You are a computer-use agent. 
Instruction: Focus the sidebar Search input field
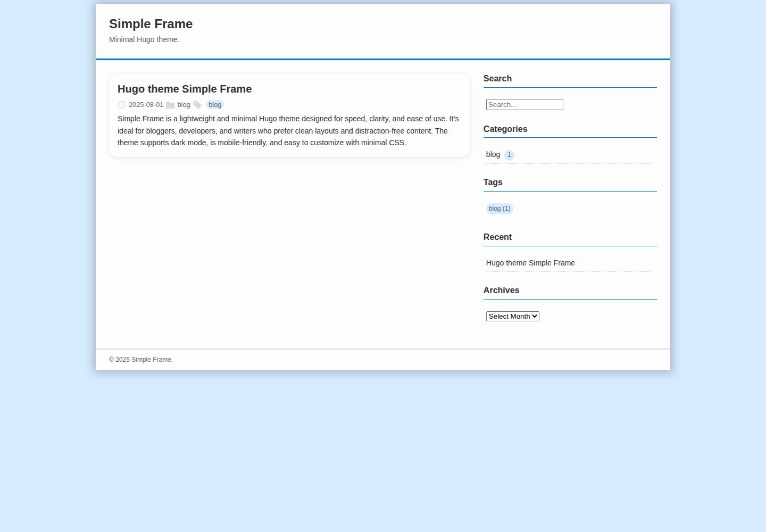524,105
